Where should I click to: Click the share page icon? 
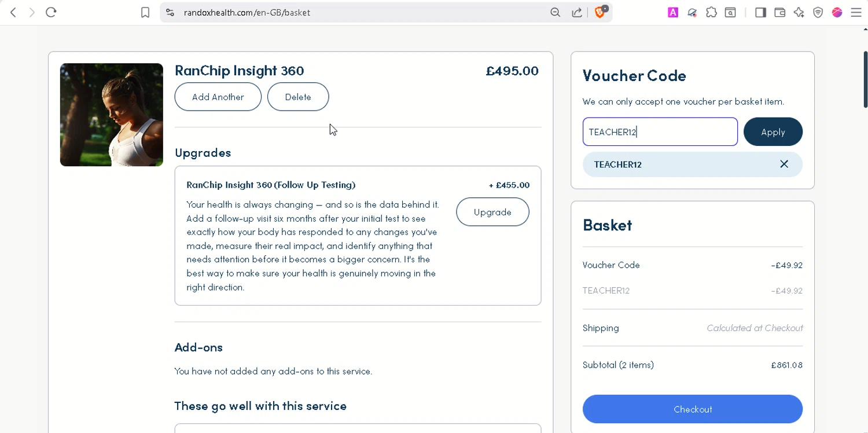click(577, 12)
